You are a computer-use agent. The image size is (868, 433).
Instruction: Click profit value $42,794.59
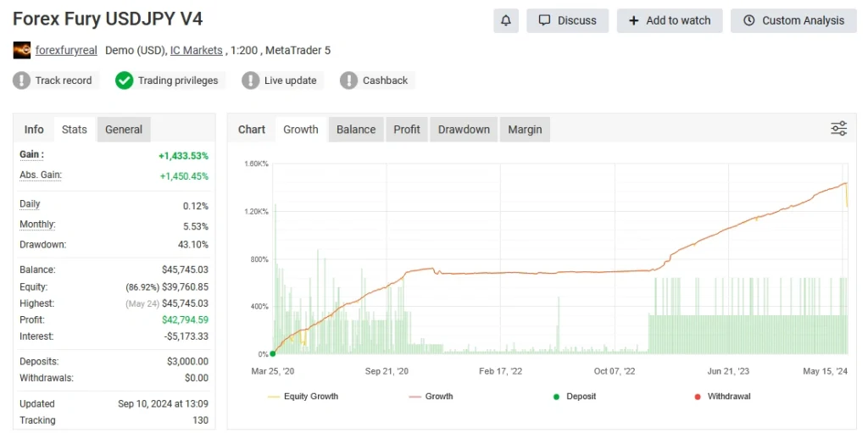[186, 319]
